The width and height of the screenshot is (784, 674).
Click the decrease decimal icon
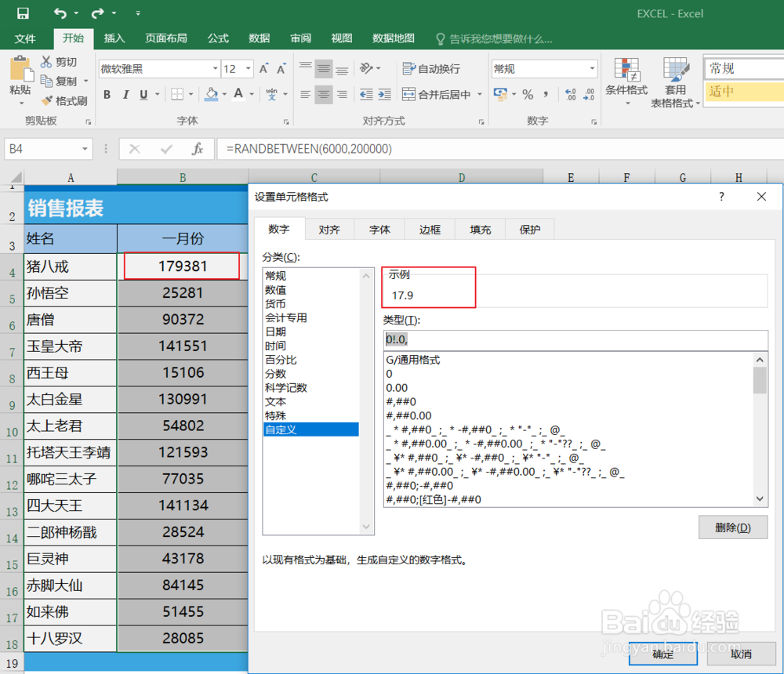pyautogui.click(x=589, y=95)
